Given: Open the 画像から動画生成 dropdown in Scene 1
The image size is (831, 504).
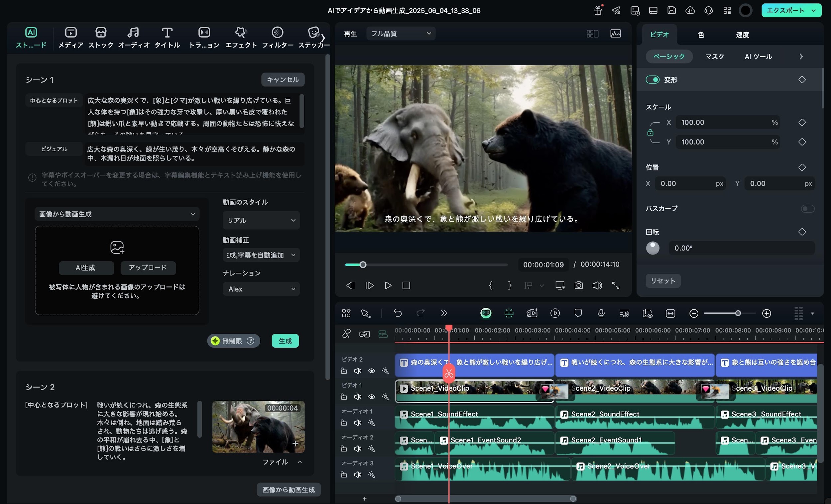Looking at the screenshot, I should (x=117, y=214).
